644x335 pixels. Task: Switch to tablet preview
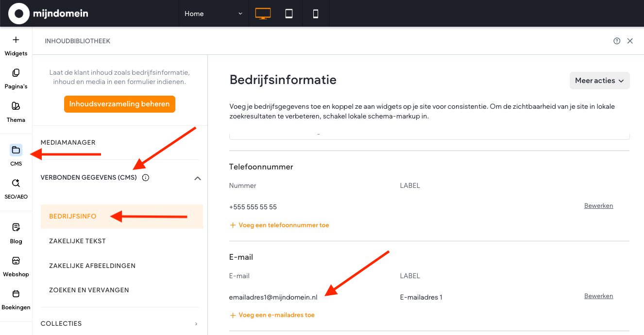289,14
